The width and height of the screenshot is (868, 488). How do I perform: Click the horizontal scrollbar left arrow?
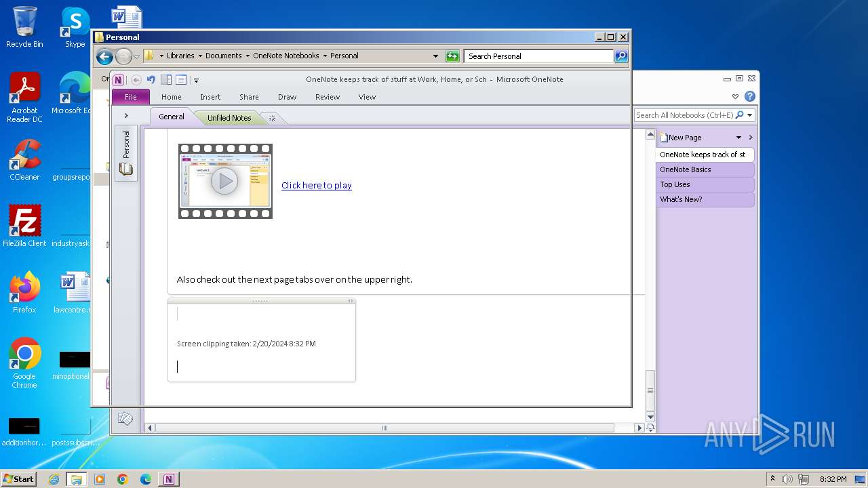[151, 428]
